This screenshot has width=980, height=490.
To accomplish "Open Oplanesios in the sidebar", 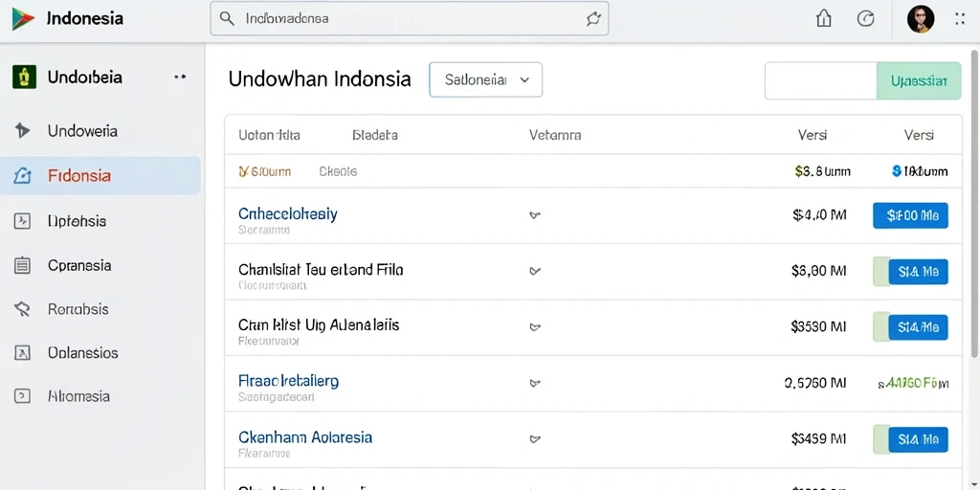I will pos(100,353).
